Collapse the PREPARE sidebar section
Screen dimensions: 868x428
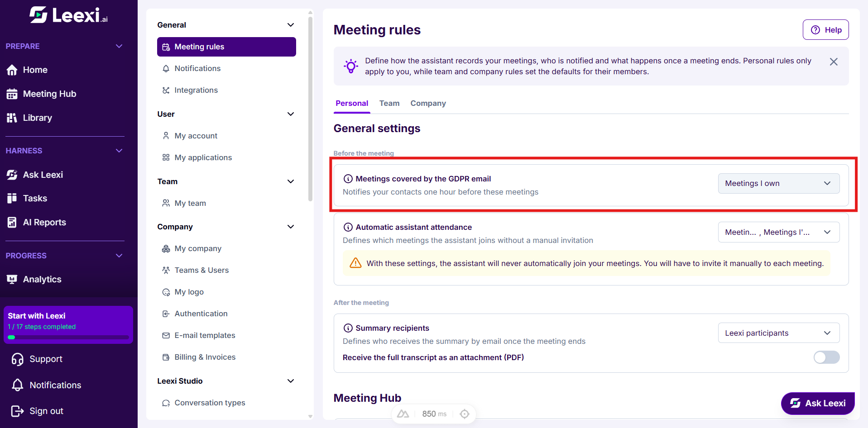click(119, 46)
